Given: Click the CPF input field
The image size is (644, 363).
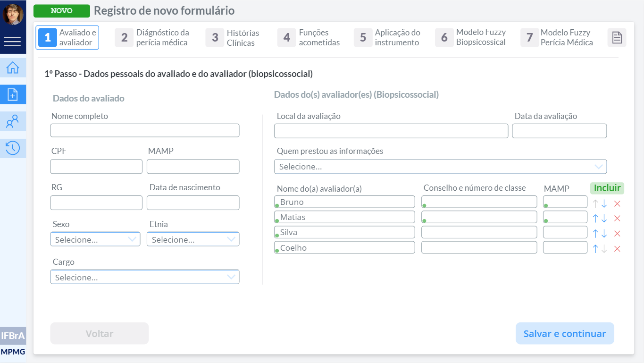Looking at the screenshot, I should [x=96, y=167].
